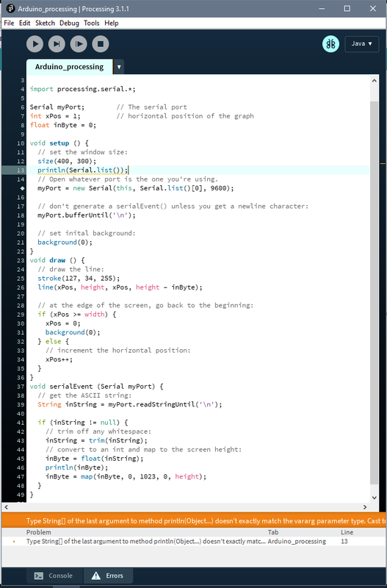Open the tab options arrow menu
This screenshot has height=588, width=387.
(x=119, y=67)
